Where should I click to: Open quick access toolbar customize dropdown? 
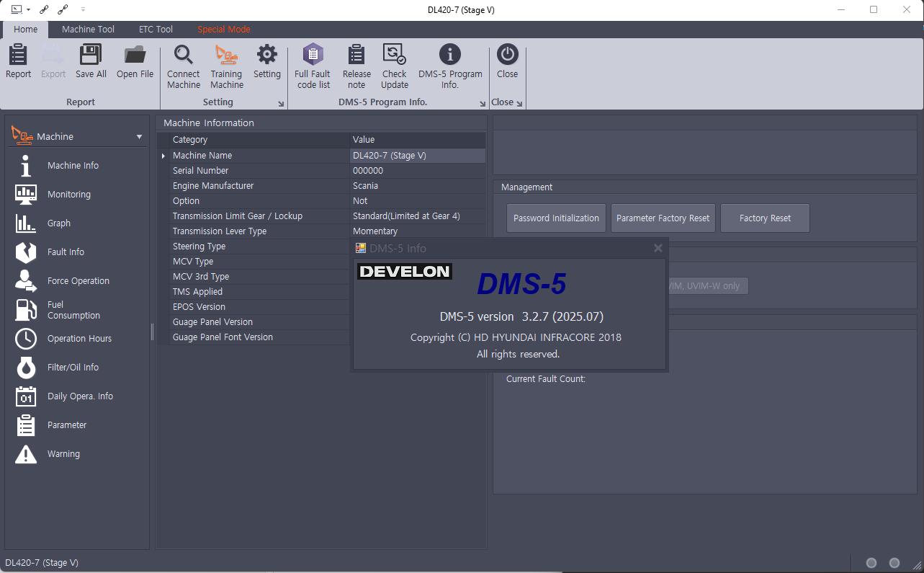point(83,9)
